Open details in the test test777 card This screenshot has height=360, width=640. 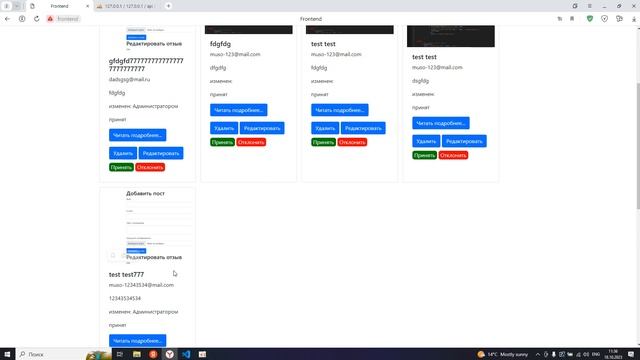point(138,340)
